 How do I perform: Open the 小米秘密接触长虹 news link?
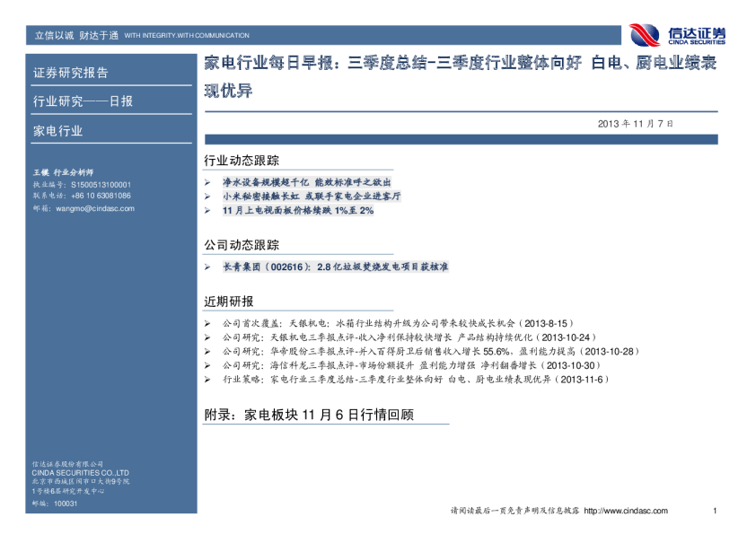click(312, 196)
